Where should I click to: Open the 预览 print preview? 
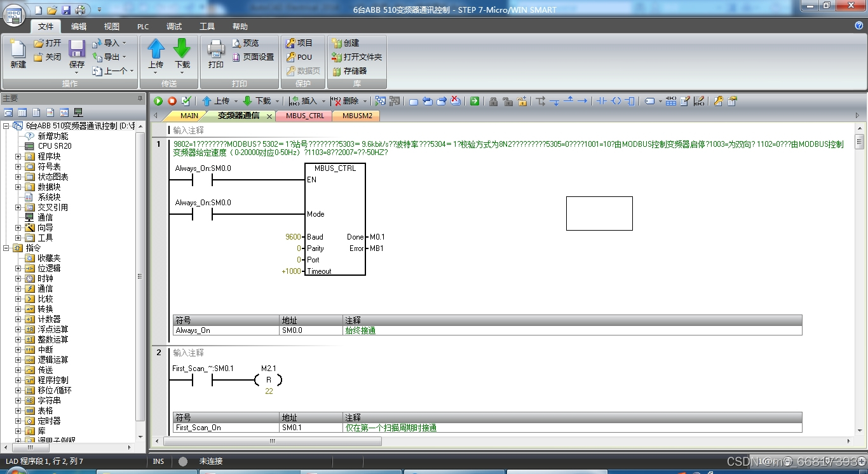[x=245, y=43]
